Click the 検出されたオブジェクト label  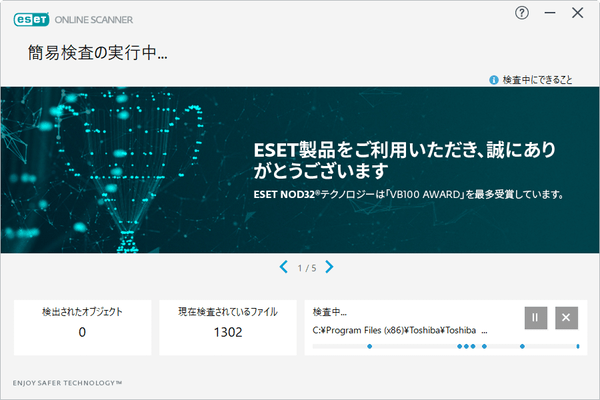point(82,312)
